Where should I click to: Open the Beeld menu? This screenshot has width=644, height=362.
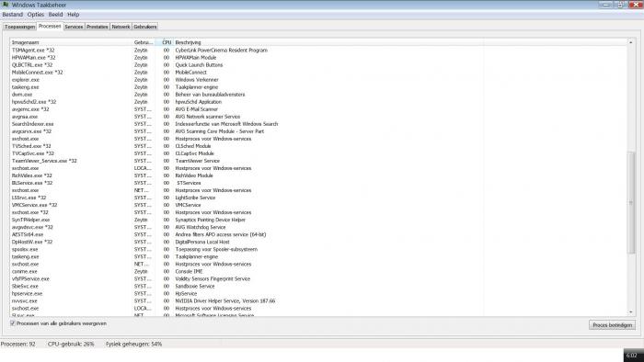[x=55, y=15]
